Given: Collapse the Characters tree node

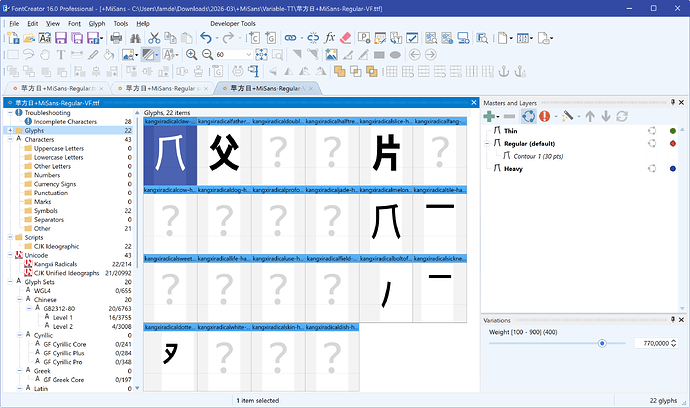Looking at the screenshot, I should [10, 139].
